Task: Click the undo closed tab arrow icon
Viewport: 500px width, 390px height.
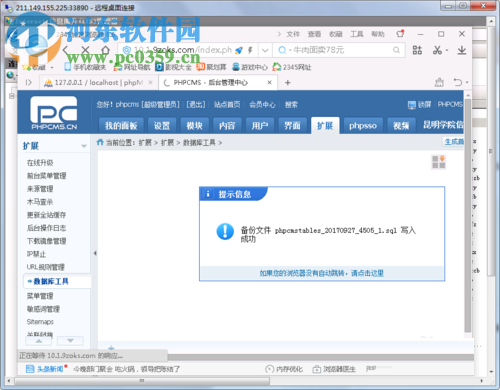Action: [458, 82]
